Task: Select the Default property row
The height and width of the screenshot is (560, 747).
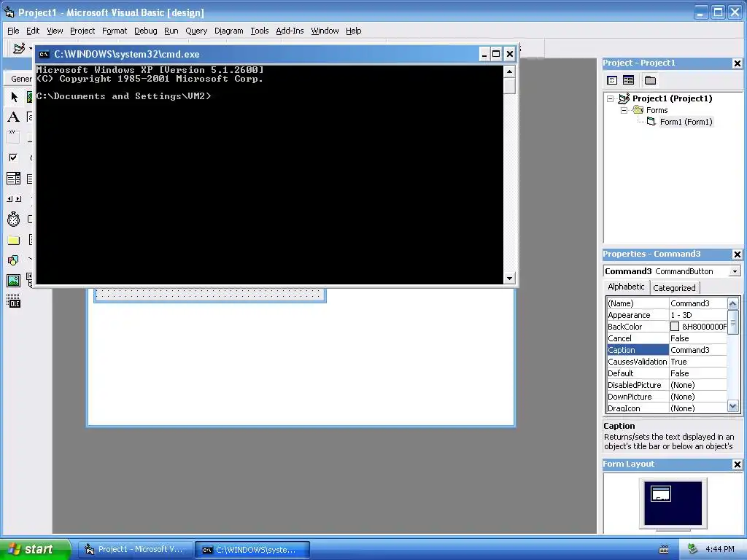Action: (x=667, y=373)
